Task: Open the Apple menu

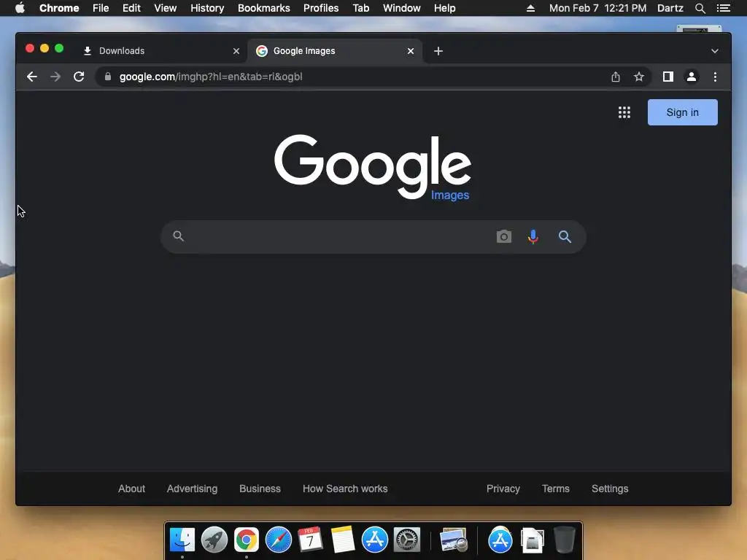Action: [20, 8]
